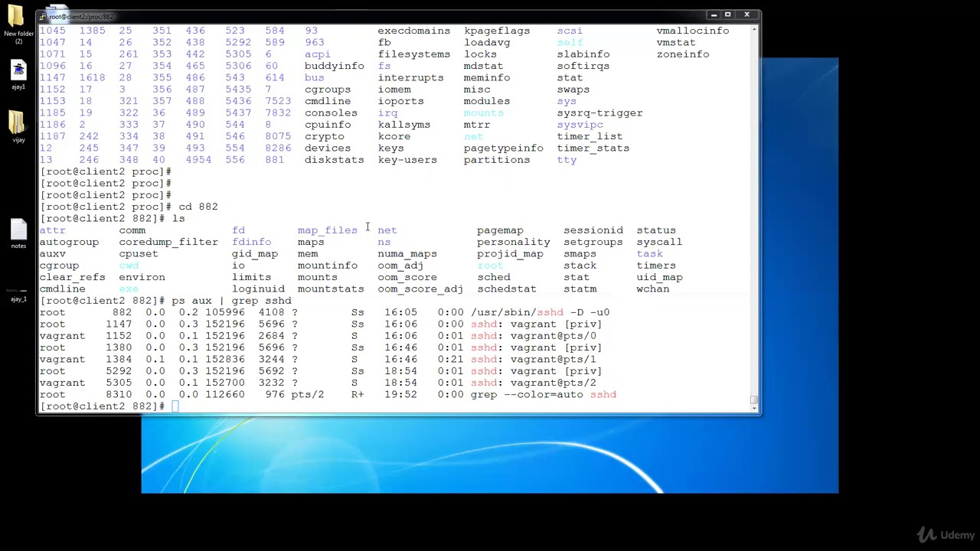Click the 'sysrq-trigger' entry
Viewport: 980px width, 551px height.
(x=599, y=112)
